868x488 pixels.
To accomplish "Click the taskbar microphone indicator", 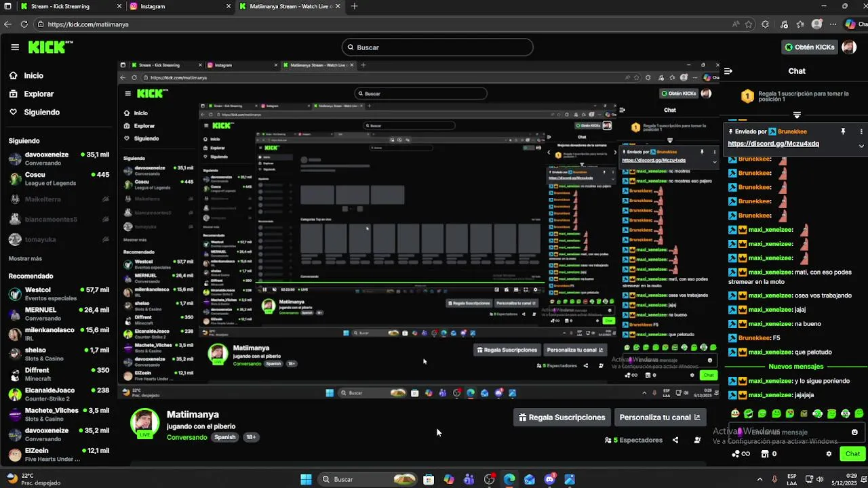I will [774, 479].
